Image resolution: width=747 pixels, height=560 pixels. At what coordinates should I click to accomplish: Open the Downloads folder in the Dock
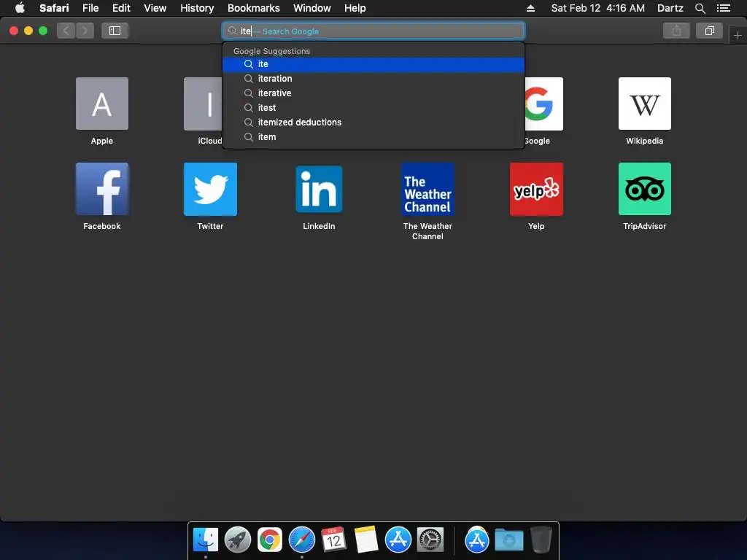pos(508,540)
